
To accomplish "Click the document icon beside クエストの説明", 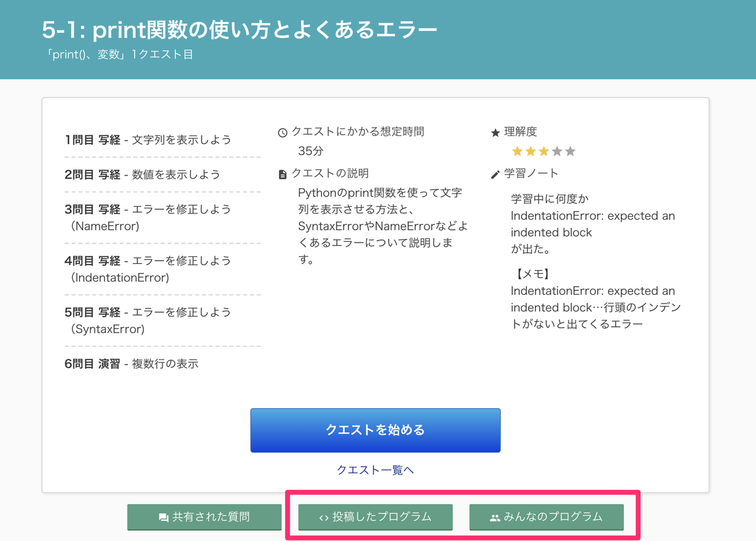I will point(283,174).
